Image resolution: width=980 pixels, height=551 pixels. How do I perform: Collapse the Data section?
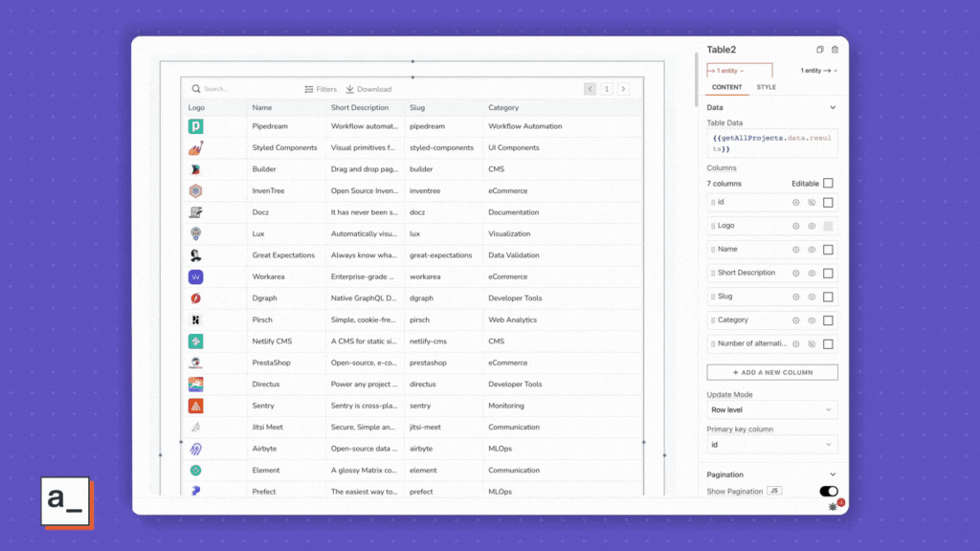click(834, 106)
